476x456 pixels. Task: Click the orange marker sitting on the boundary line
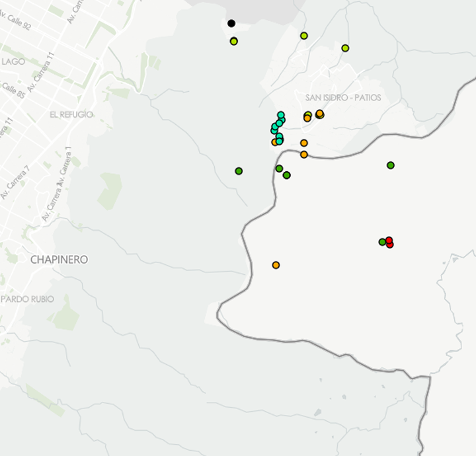304,155
